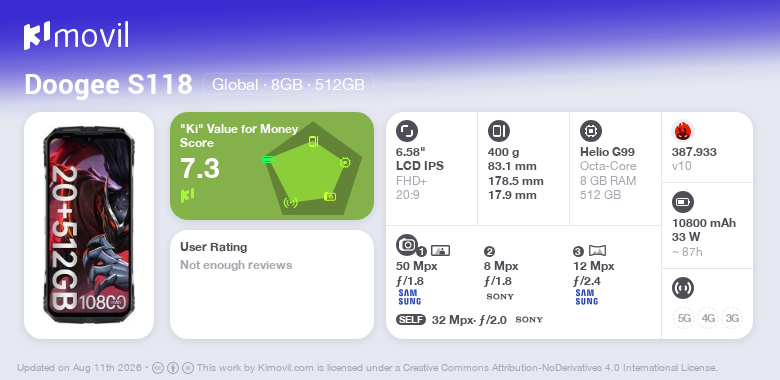Click the main camera icon
Viewport: 780px width, 380px height.
click(x=407, y=245)
